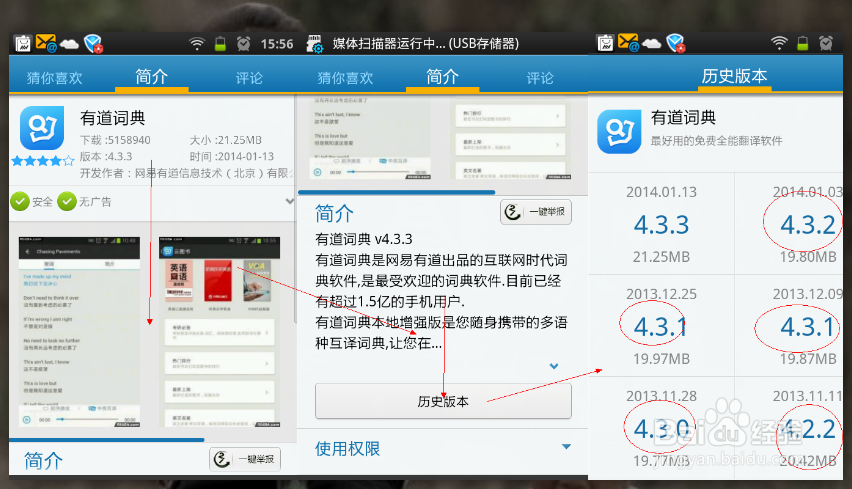
Task: Open 猜你喜欢 tab in left screen
Action: tap(54, 78)
